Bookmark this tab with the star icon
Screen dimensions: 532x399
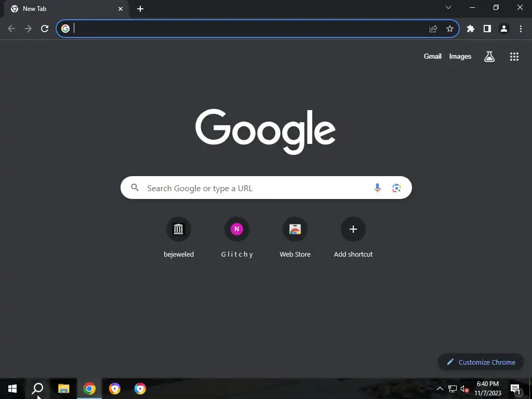pyautogui.click(x=450, y=29)
